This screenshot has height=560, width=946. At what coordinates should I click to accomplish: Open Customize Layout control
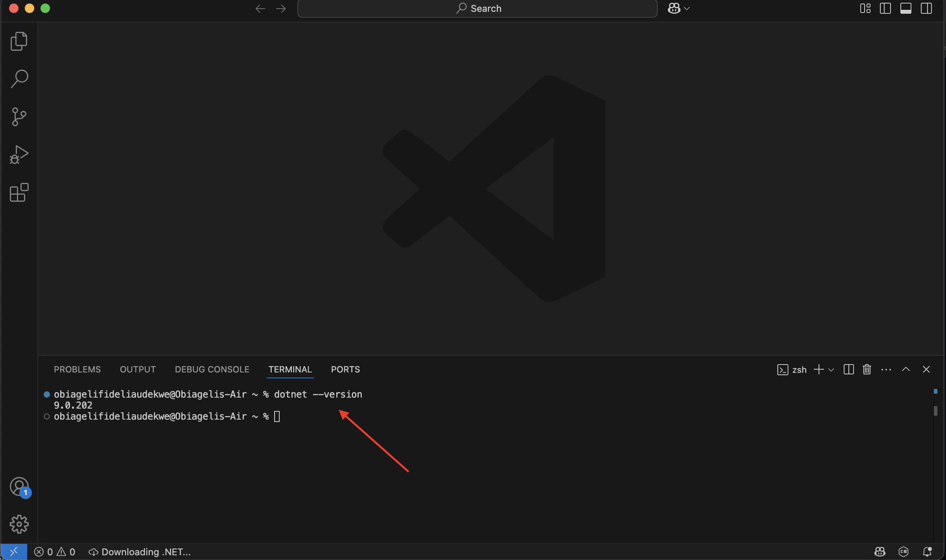point(865,8)
